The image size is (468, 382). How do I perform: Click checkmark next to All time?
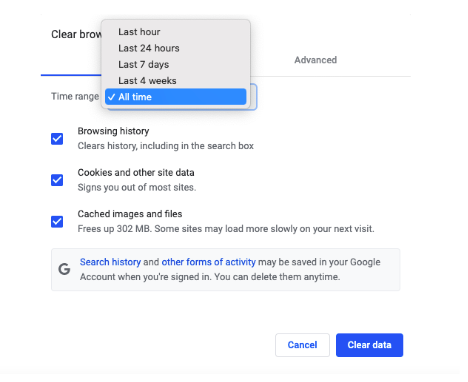click(112, 97)
